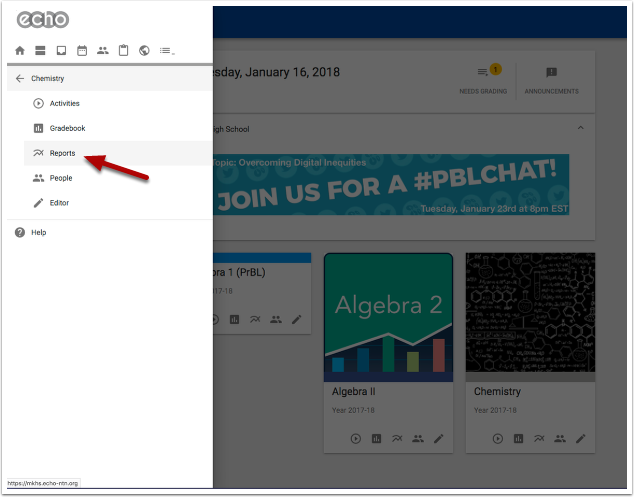Select Reports in the Chemistry menu
The width and height of the screenshot is (634, 497).
62,153
